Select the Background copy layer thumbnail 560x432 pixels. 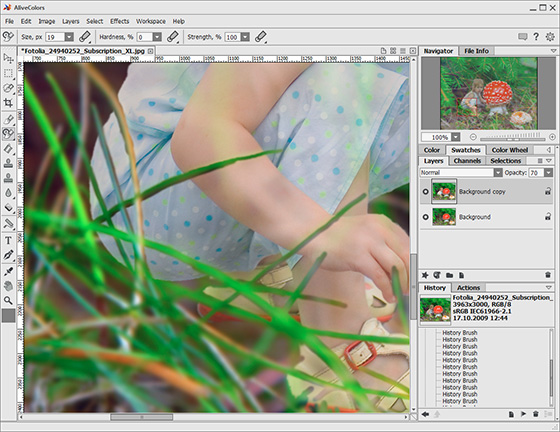click(444, 191)
